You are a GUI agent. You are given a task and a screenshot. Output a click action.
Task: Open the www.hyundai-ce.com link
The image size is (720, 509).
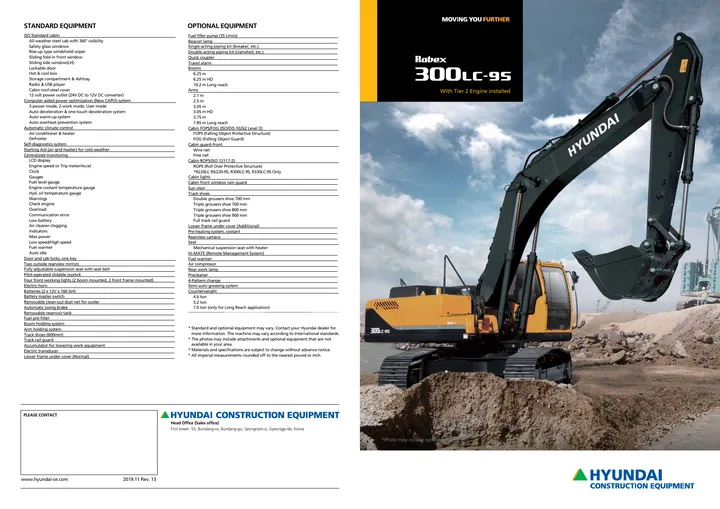pos(44,479)
